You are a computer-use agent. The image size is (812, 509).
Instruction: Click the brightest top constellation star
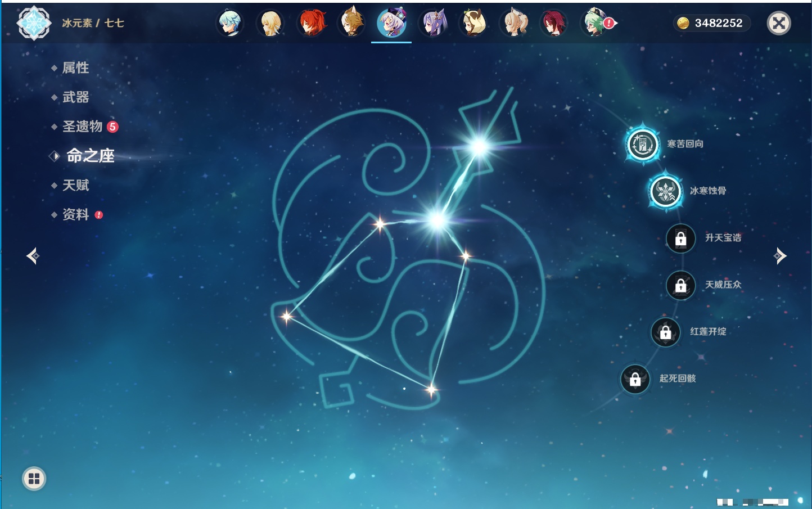click(480, 147)
